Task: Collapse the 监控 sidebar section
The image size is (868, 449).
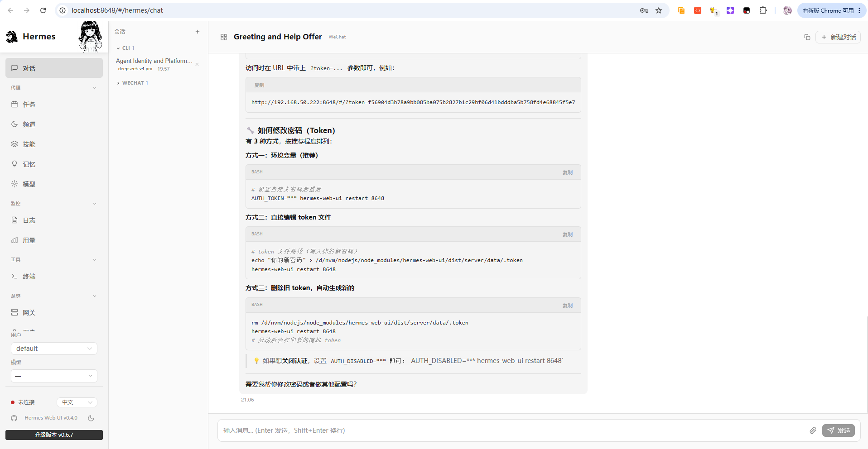Action: tap(54, 203)
